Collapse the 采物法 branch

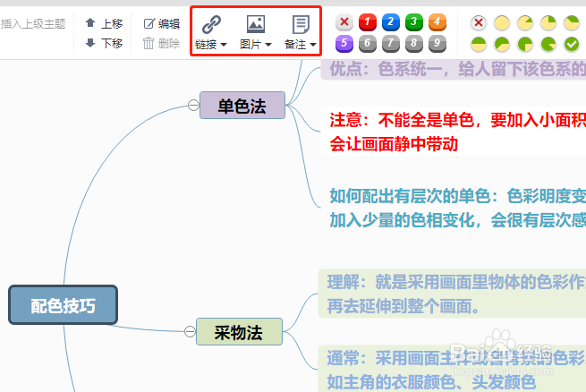tap(190, 331)
